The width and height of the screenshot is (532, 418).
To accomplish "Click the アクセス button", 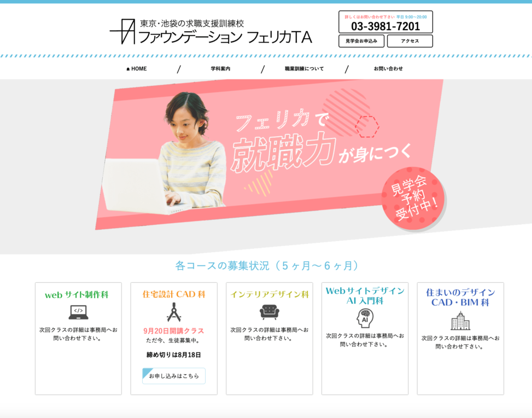I will click(x=410, y=41).
